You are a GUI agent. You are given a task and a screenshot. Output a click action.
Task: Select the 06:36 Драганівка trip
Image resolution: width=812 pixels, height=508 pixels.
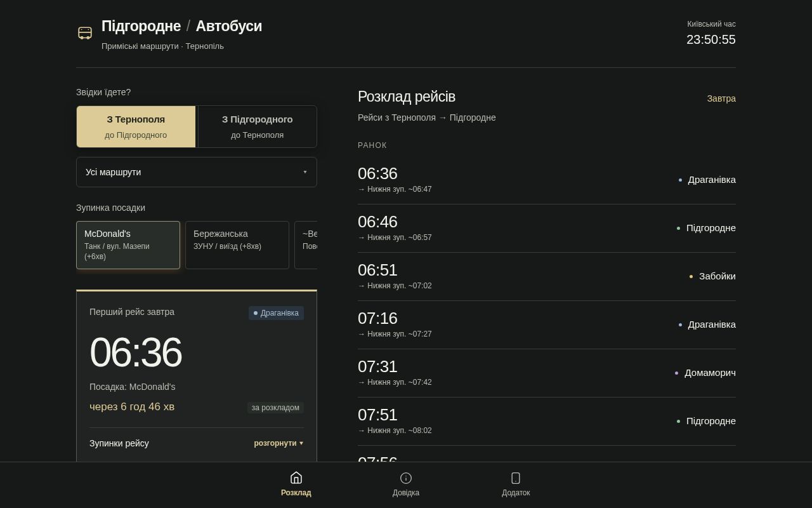click(547, 180)
